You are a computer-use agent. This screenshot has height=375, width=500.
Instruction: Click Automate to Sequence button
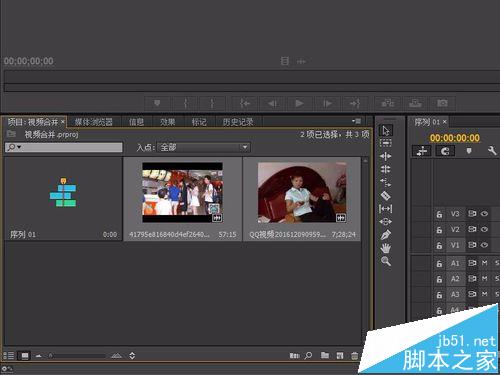294,356
